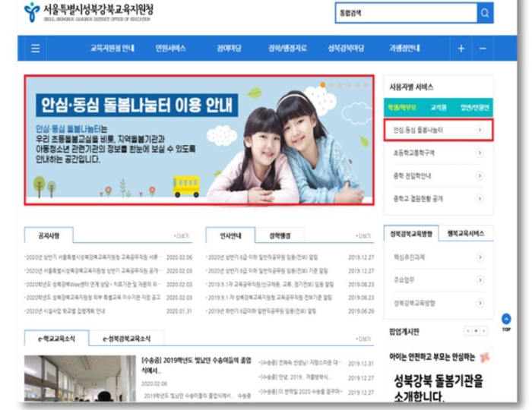Viewport: 532px width, 410px height.
Task: Open the first 공지사항 notice dated 2020.02.06
Action: point(93,257)
